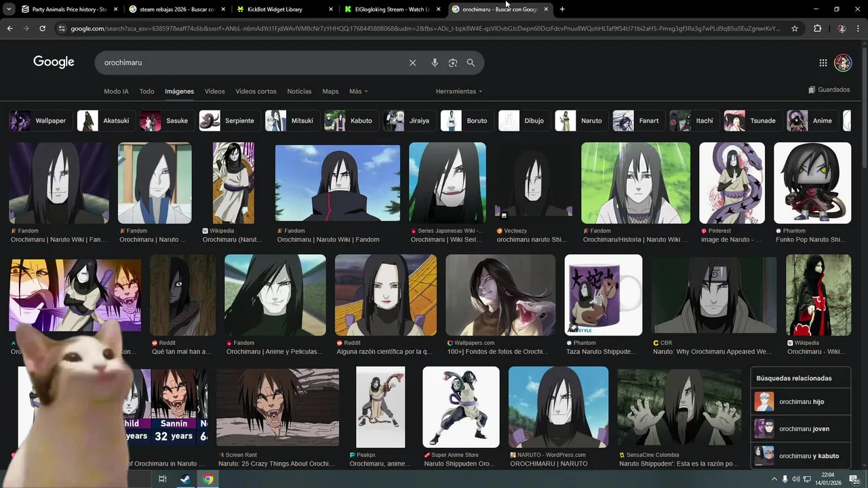Filter by the Tsunade chip
Viewport: 868px width, 488px height.
point(753,121)
